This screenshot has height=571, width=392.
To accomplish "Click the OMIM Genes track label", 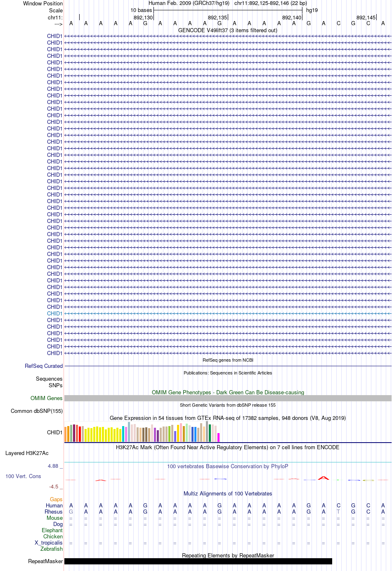I will click(47, 398).
